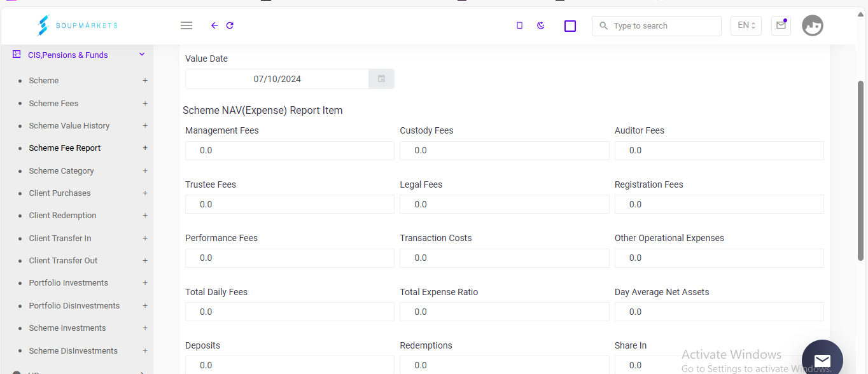
Task: Click the Legal Fees input
Action: tap(505, 204)
